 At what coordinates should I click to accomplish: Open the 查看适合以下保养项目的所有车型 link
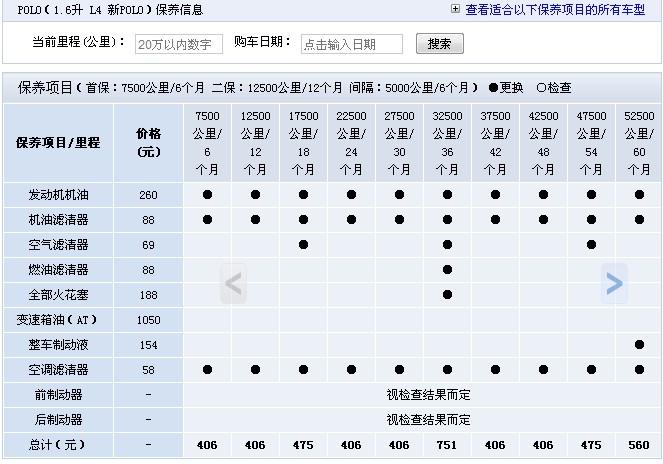point(555,9)
